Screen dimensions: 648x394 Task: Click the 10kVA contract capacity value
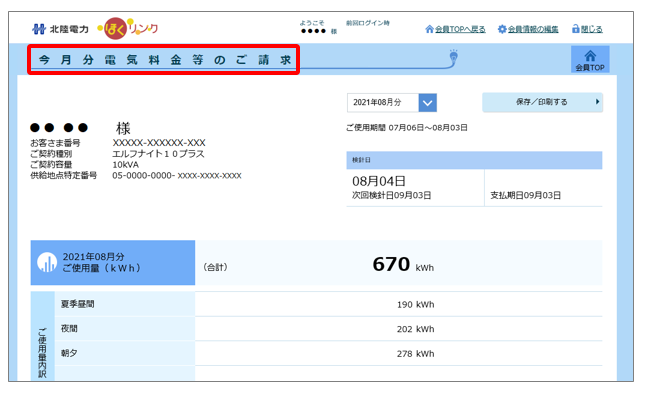(x=126, y=165)
